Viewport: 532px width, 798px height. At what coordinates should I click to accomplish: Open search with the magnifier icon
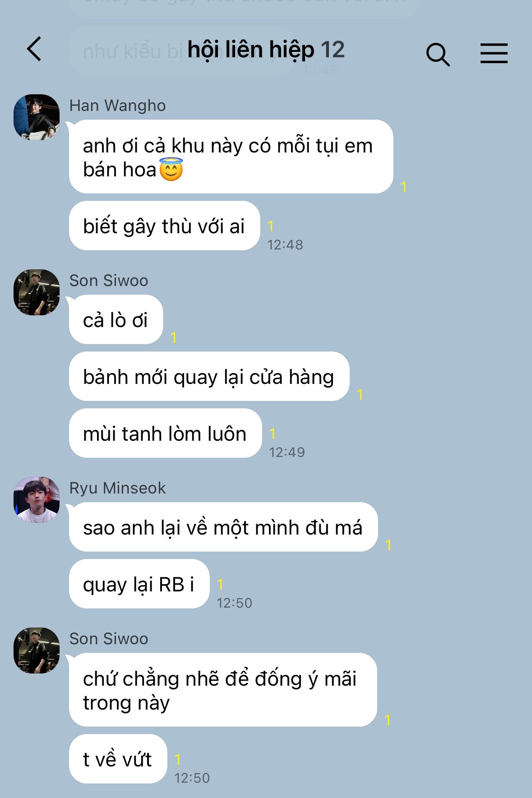click(438, 54)
